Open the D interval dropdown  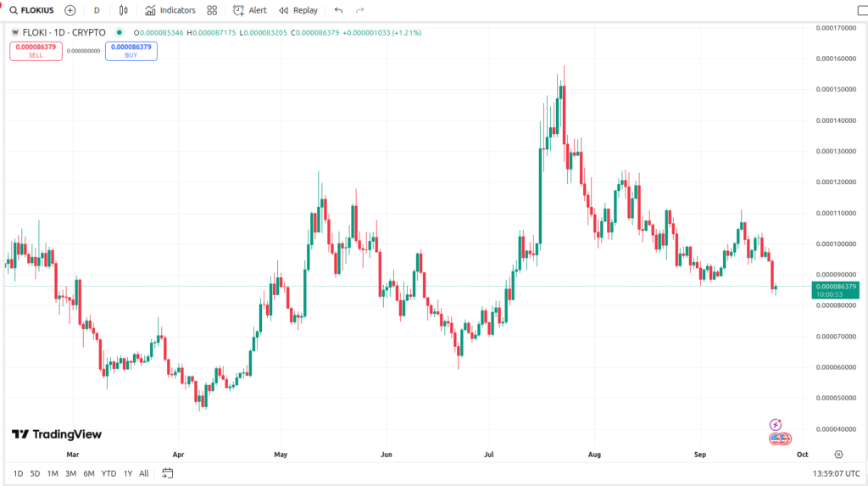pyautogui.click(x=97, y=10)
